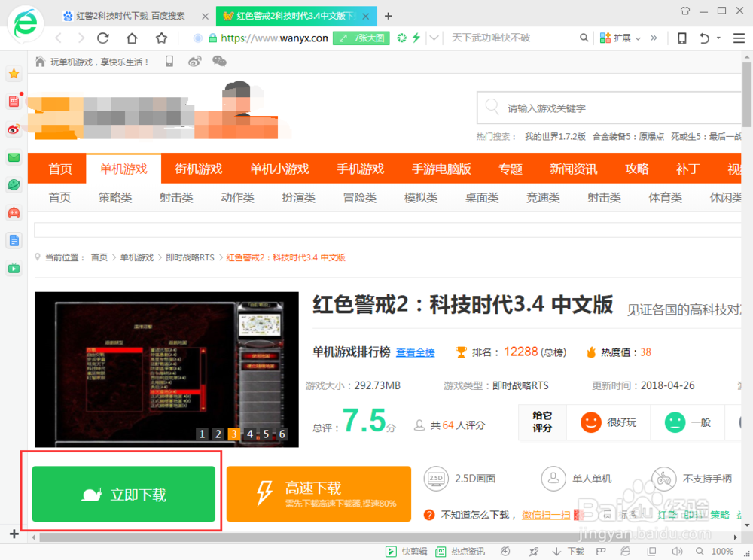Open mobile view tablet icon in toolbar
This screenshot has width=753, height=560.
[682, 38]
